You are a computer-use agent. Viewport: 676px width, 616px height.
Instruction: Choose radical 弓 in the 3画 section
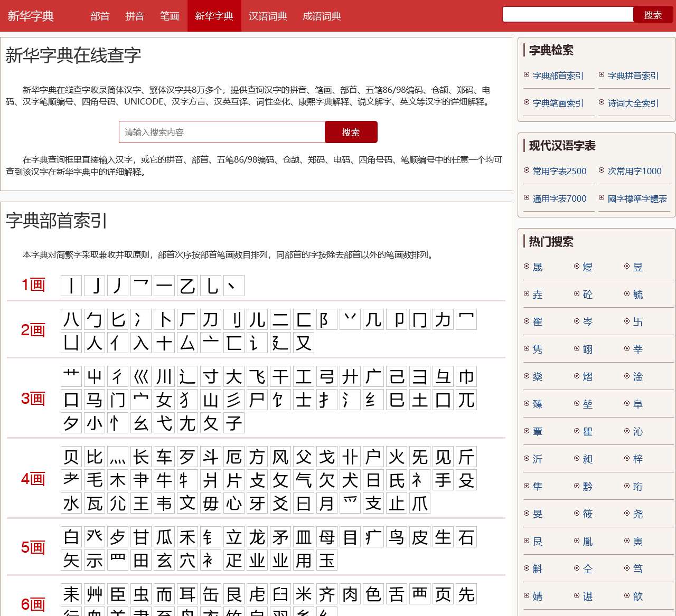[327, 376]
